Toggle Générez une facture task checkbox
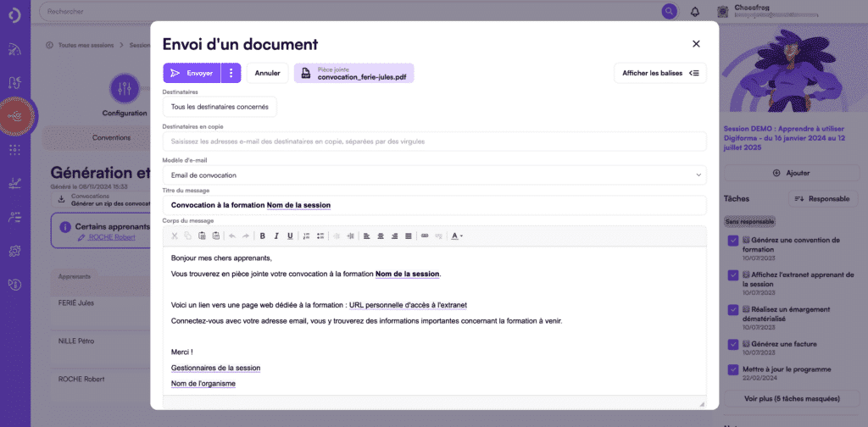868x427 pixels. (x=733, y=344)
